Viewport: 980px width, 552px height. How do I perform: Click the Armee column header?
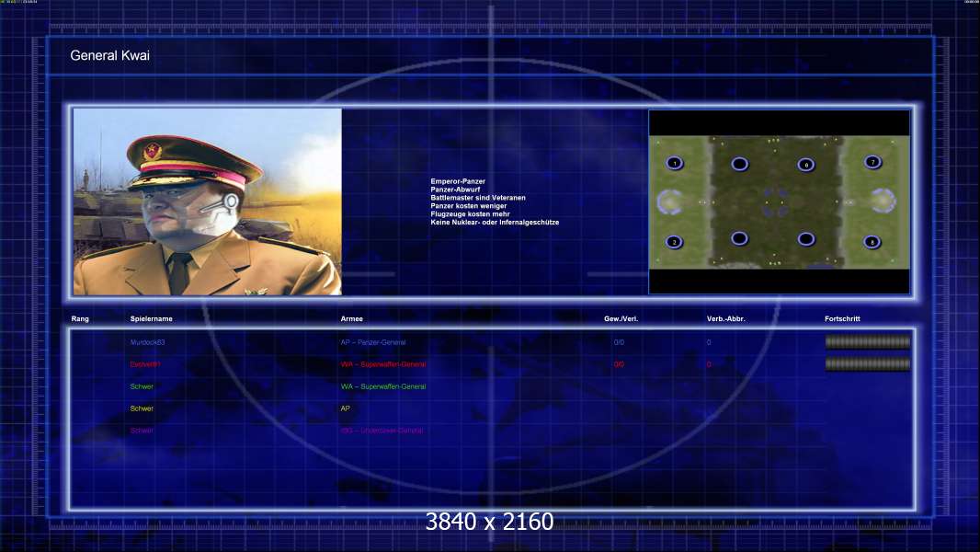coord(352,319)
